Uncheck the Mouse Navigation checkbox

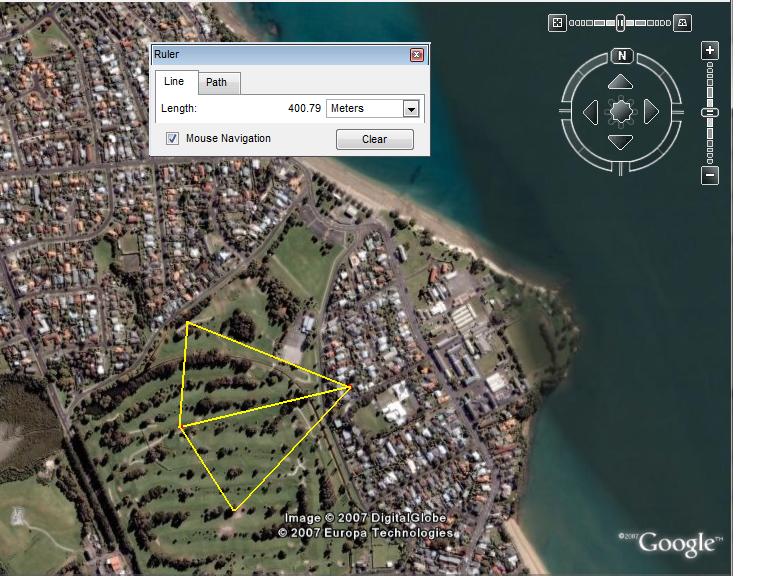[172, 139]
